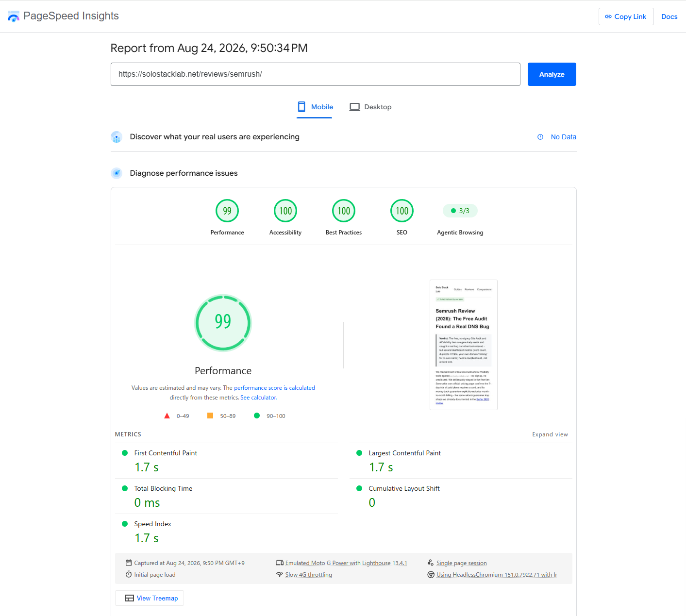The image size is (686, 616).
Task: Click the desktop monitor icon
Action: coord(355,107)
